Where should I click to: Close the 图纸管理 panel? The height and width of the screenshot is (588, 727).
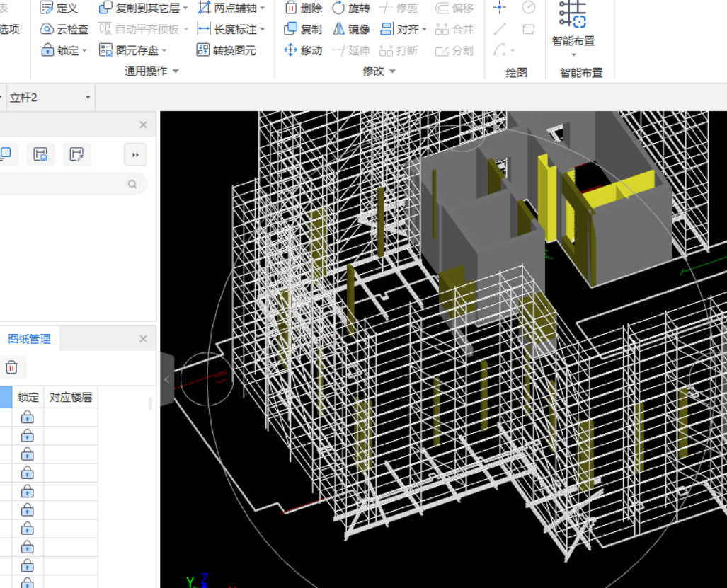pos(143,339)
